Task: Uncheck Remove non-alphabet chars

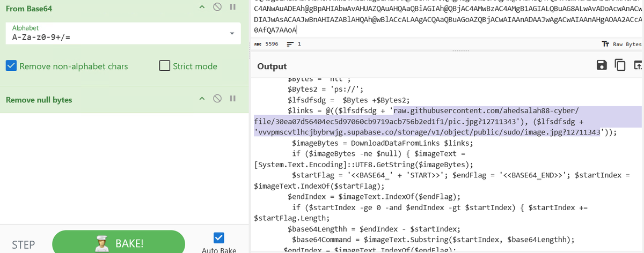Action: 11,66
